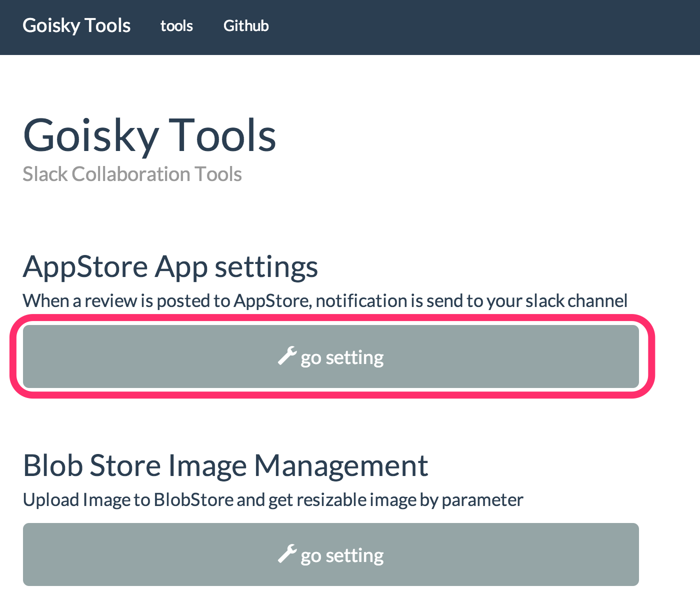Screen dimensions: 700x593
Task: Click wrench icon in Blob Store go setting button
Action: [287, 554]
